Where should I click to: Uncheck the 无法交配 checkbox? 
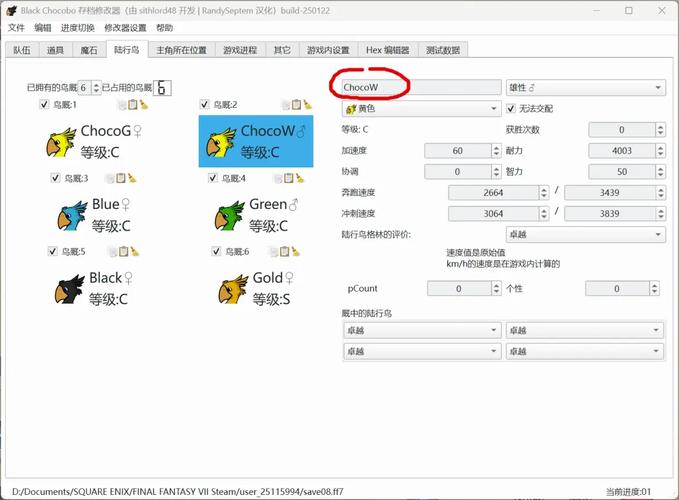(x=511, y=108)
